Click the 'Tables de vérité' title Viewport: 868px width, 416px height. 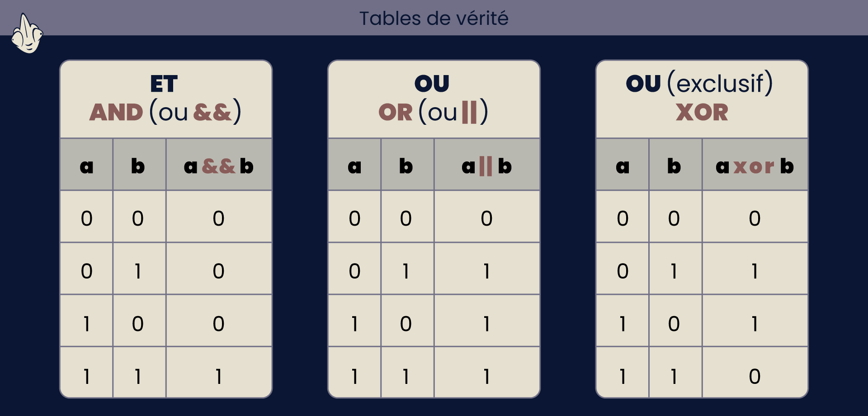coord(434,19)
